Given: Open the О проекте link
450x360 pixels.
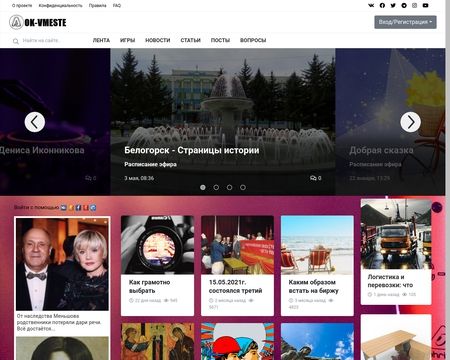Looking at the screenshot, I should 22,6.
